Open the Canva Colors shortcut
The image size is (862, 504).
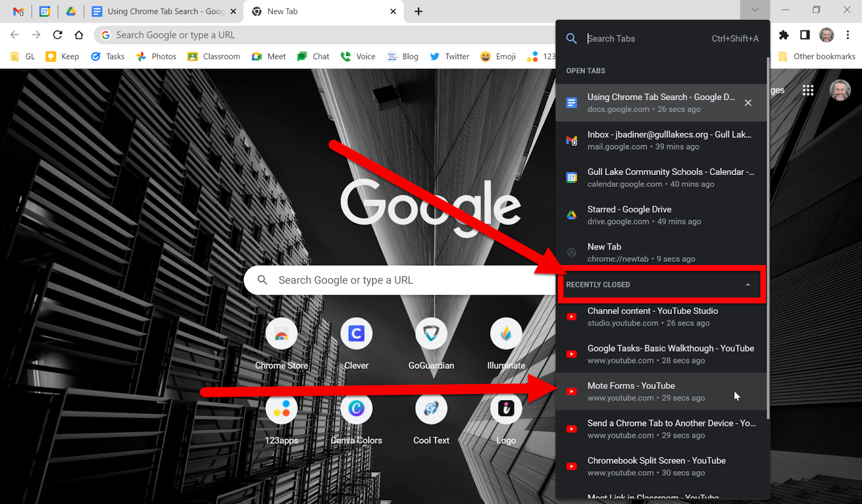coord(356,418)
